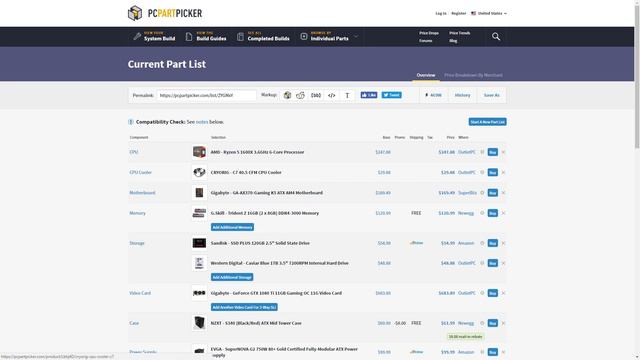640x360 pixels.
Task: Open settings gear icon for Sandisk SSD row
Action: coord(482,243)
